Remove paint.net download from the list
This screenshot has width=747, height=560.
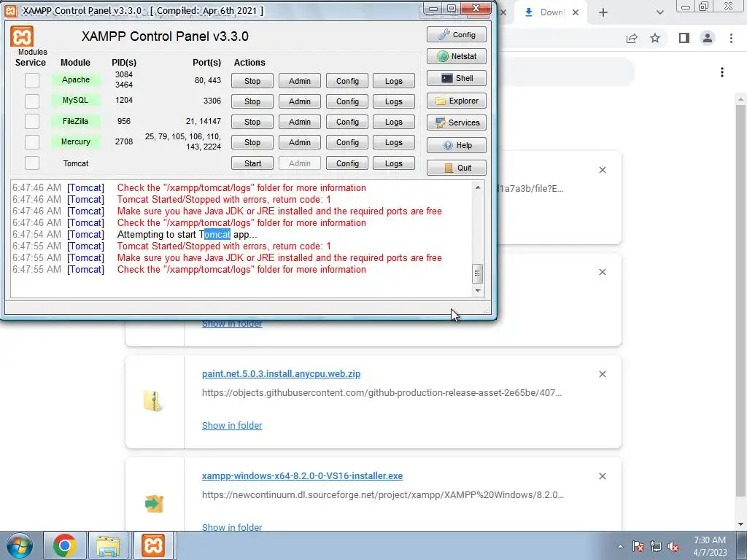tap(602, 374)
